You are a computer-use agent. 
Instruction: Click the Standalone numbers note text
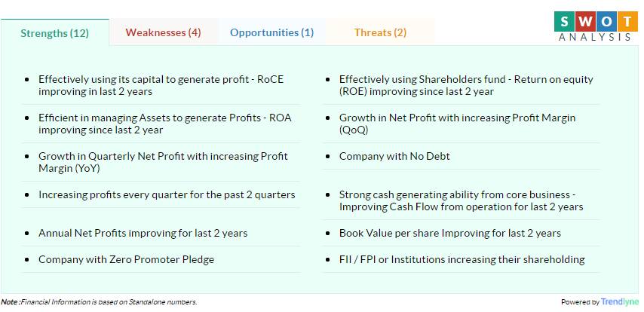pyautogui.click(x=99, y=302)
